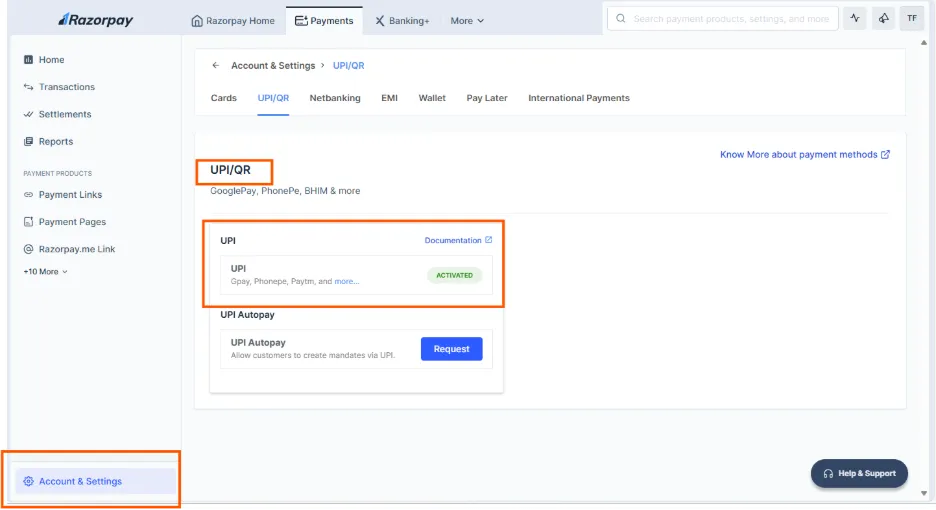Click the activity pulse icon
936x510 pixels.
pos(855,19)
